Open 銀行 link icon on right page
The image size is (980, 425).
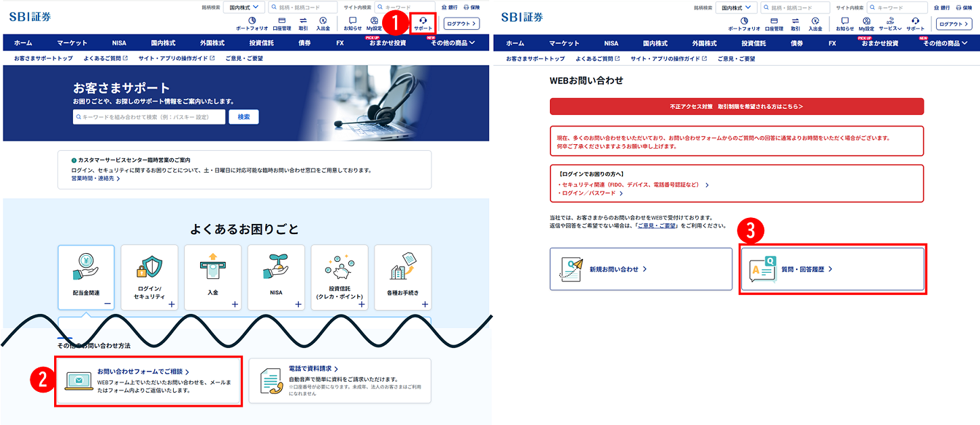pyautogui.click(x=941, y=7)
